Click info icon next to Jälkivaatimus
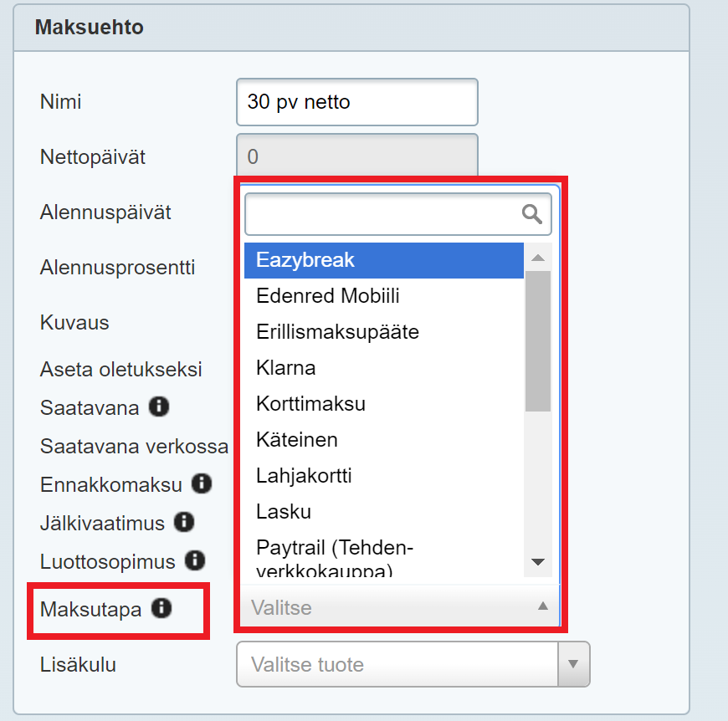Screen dimensions: 728x721 pyautogui.click(x=184, y=522)
